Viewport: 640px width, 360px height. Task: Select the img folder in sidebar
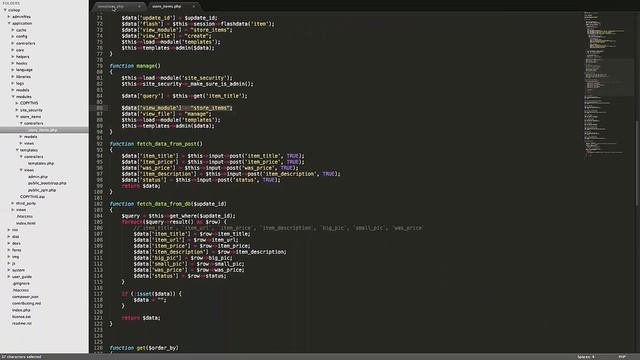pyautogui.click(x=16, y=256)
